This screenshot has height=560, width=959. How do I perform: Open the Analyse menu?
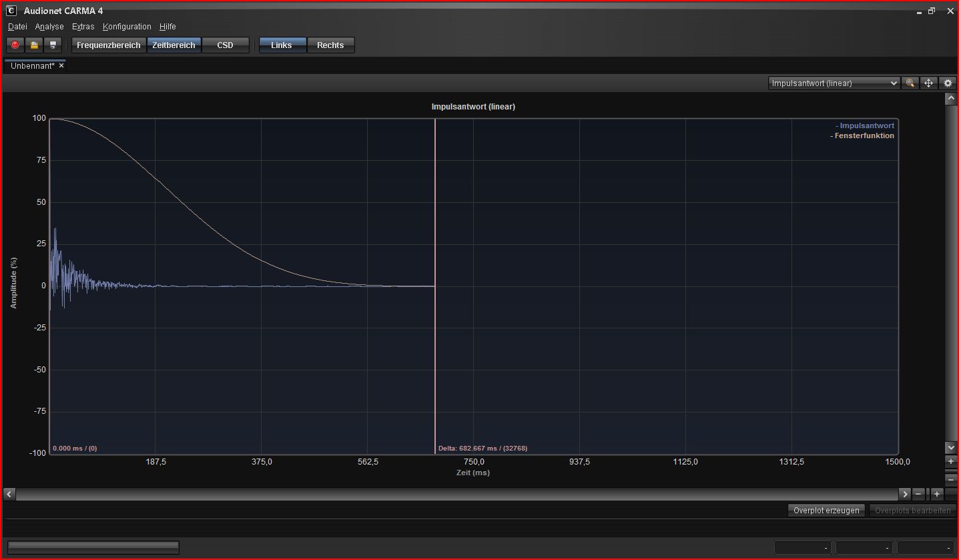49,27
